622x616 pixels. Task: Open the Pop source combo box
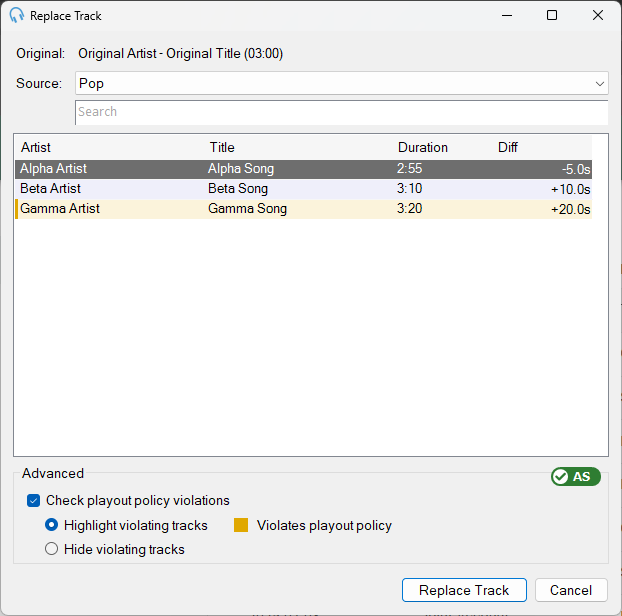tap(342, 83)
